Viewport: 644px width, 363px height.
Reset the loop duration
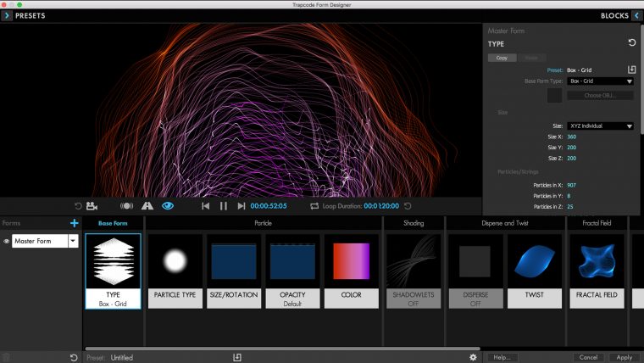point(408,205)
